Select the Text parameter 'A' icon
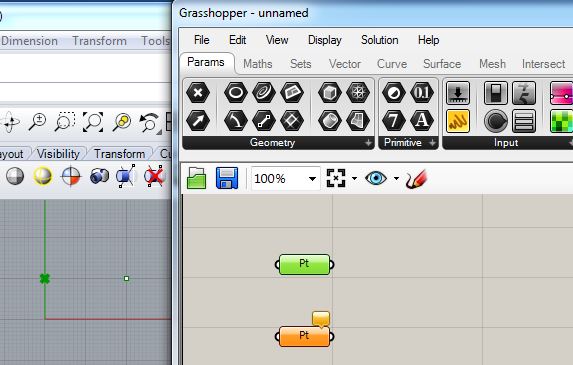Viewport: 573px width, 365px height. [422, 121]
